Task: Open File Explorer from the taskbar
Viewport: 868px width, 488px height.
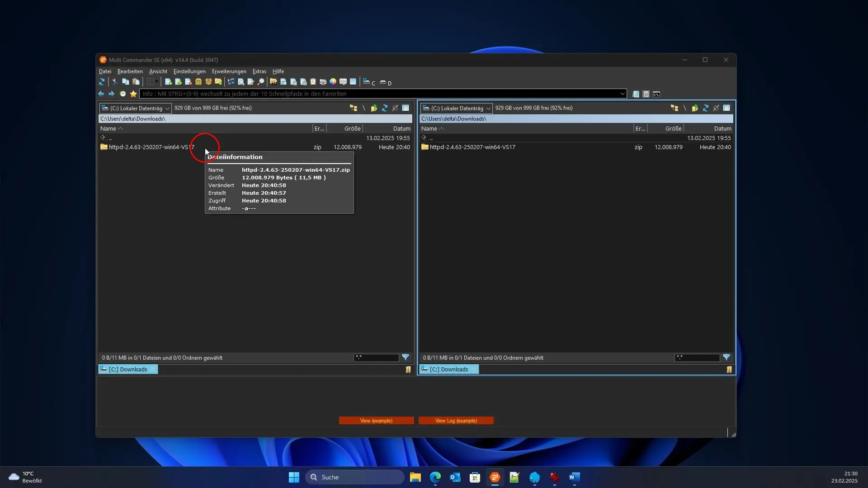Action: point(415,477)
